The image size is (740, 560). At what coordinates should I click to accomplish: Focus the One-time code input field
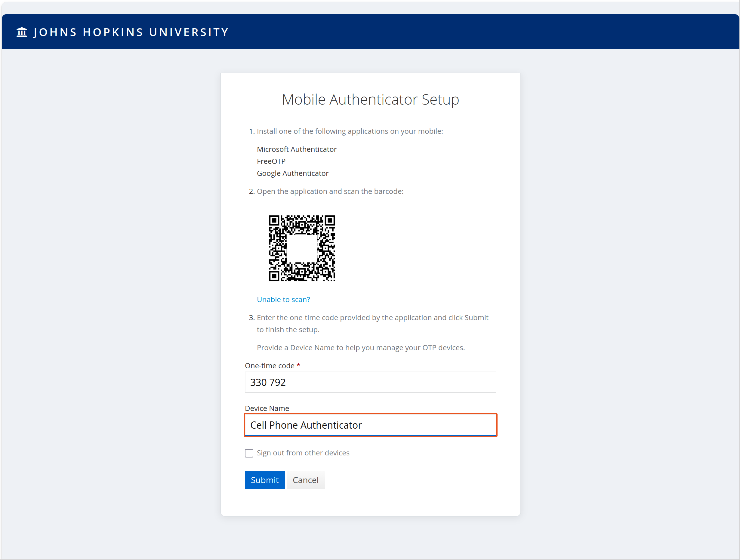point(370,382)
